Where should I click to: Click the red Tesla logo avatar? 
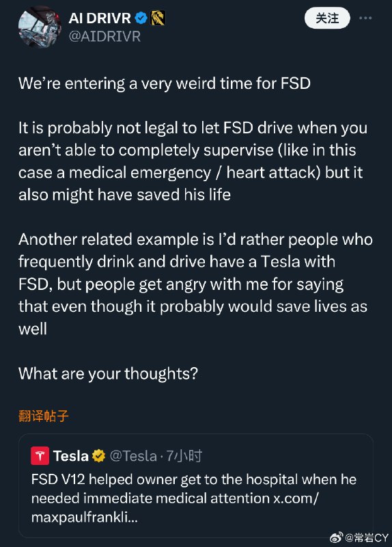(40, 455)
